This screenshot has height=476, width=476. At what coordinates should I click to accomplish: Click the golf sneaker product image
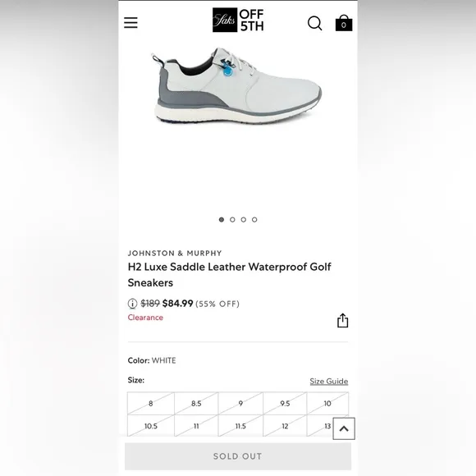(236, 85)
